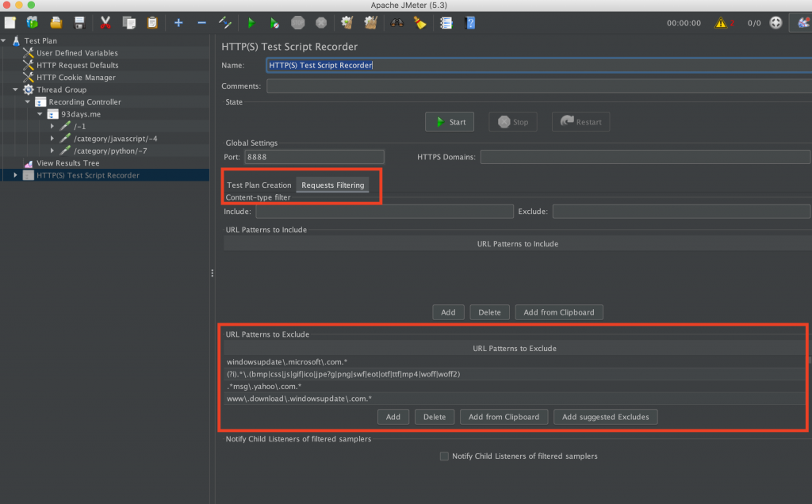Image resolution: width=812 pixels, height=504 pixels.
Task: Select HTTP Request Defaults in tree
Action: 78,65
